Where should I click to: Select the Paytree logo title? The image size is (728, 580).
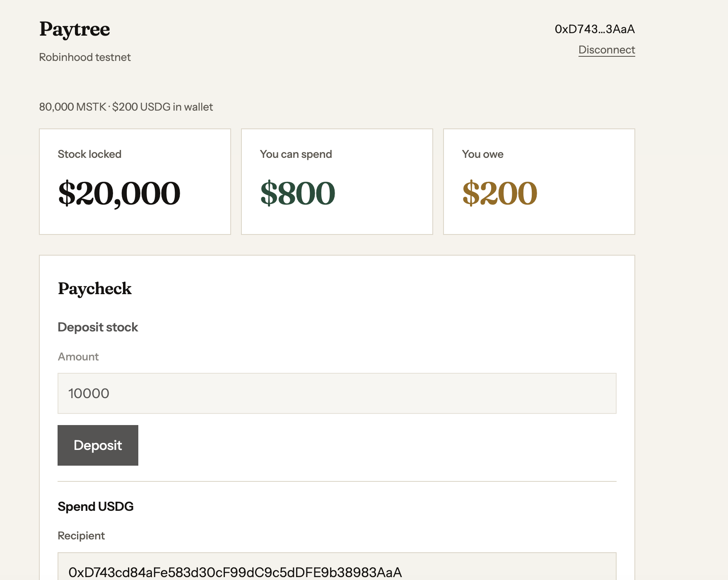tap(75, 29)
